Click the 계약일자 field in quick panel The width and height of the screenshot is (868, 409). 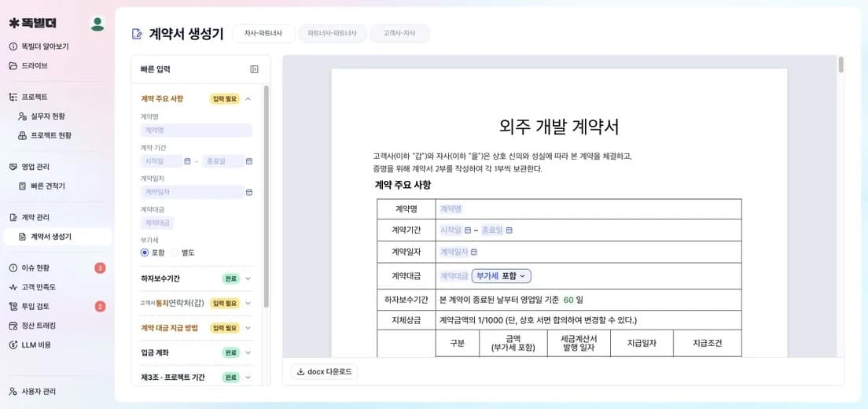(x=192, y=192)
